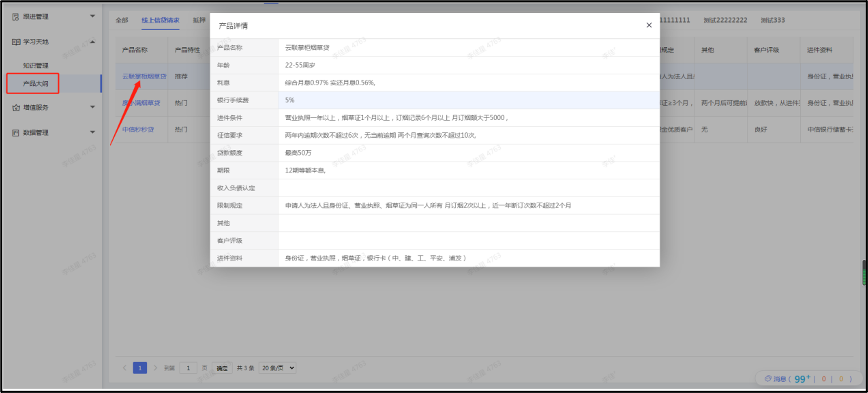Click the 确定 pagination button
Screen dimensions: 868x393
pyautogui.click(x=221, y=368)
